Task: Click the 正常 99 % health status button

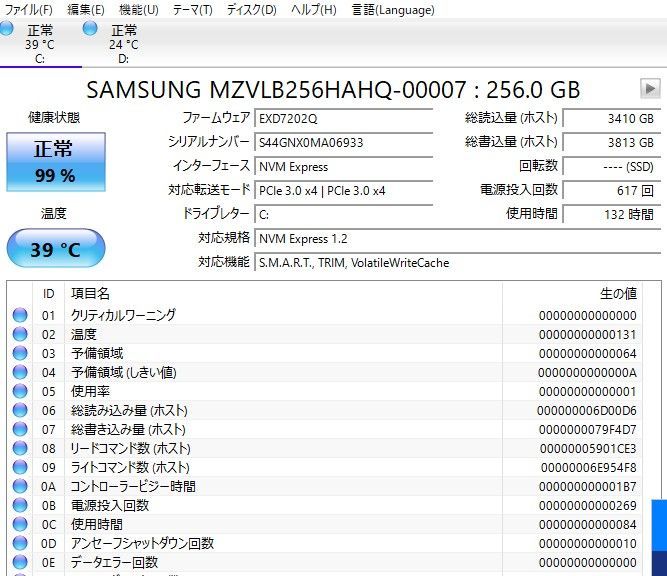Action: point(56,162)
